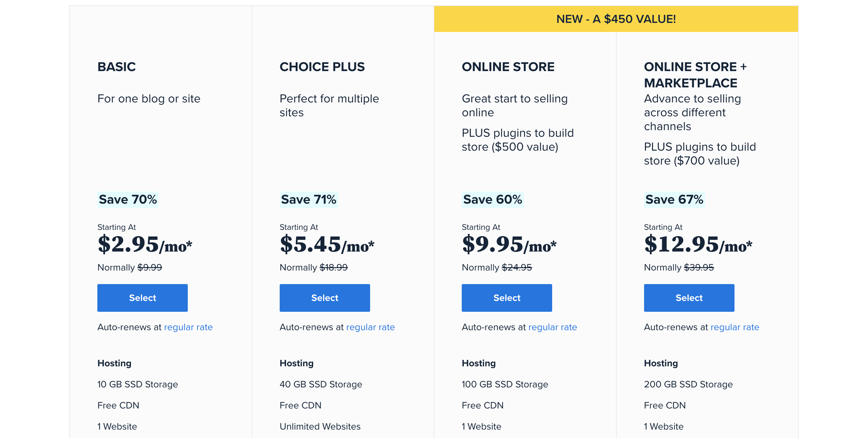Click the Save 60% badge on ONLINE STORE
The width and height of the screenshot is (868, 438).
(x=493, y=199)
